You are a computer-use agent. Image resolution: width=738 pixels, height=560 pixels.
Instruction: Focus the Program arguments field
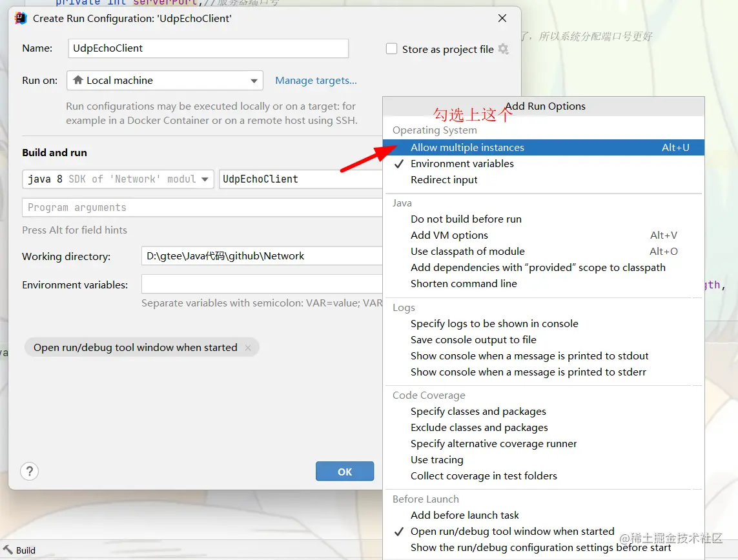(202, 207)
